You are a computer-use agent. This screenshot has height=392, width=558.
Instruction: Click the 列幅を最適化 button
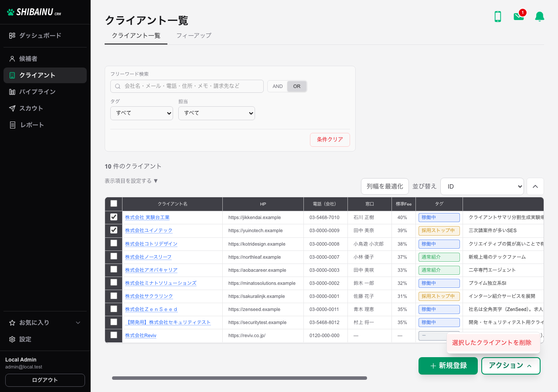pyautogui.click(x=385, y=186)
